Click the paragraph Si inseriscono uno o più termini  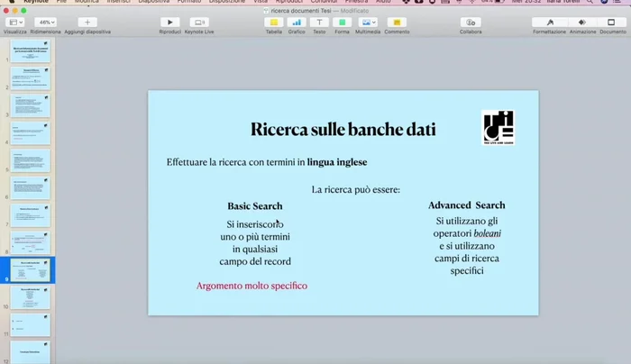click(x=255, y=243)
